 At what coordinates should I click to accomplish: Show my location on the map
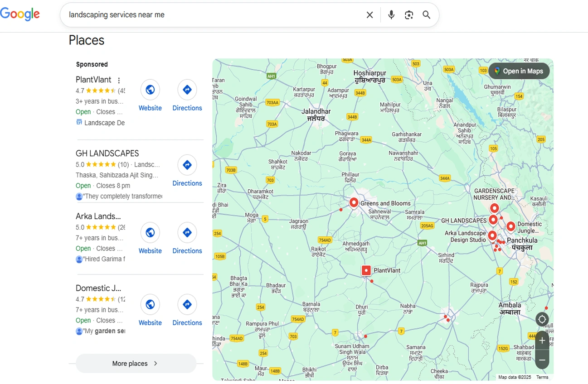(542, 319)
